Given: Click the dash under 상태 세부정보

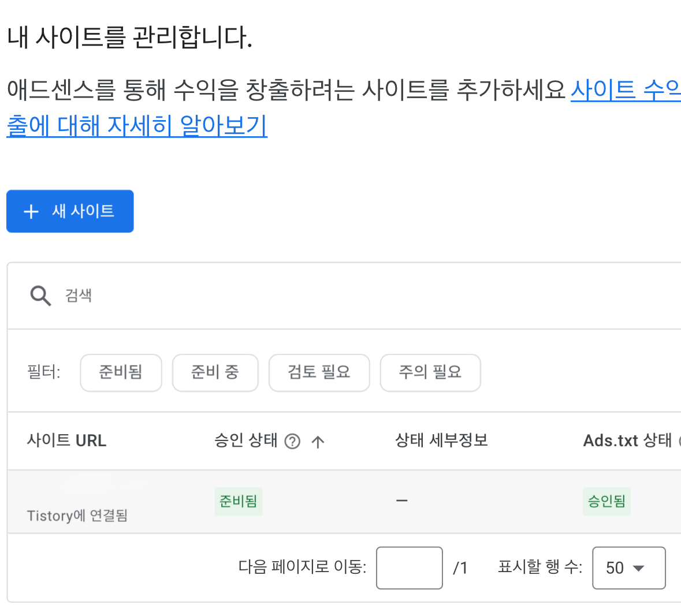Looking at the screenshot, I should 401,501.
